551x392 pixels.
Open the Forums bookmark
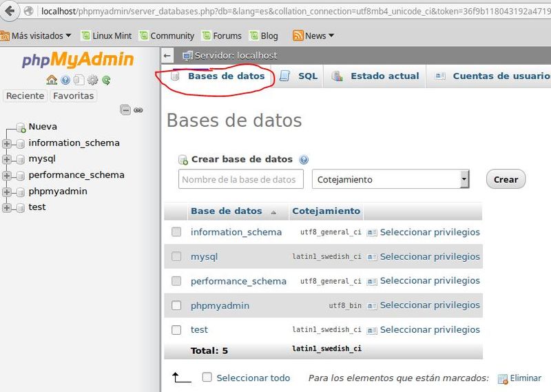222,36
